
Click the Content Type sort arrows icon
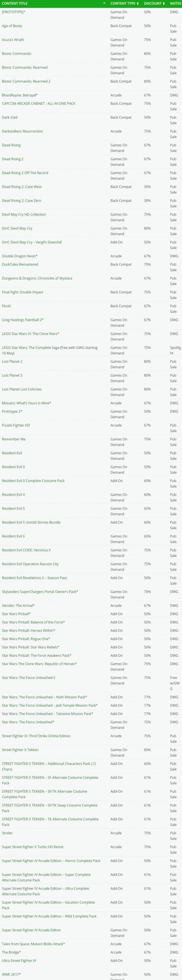(x=138, y=3)
